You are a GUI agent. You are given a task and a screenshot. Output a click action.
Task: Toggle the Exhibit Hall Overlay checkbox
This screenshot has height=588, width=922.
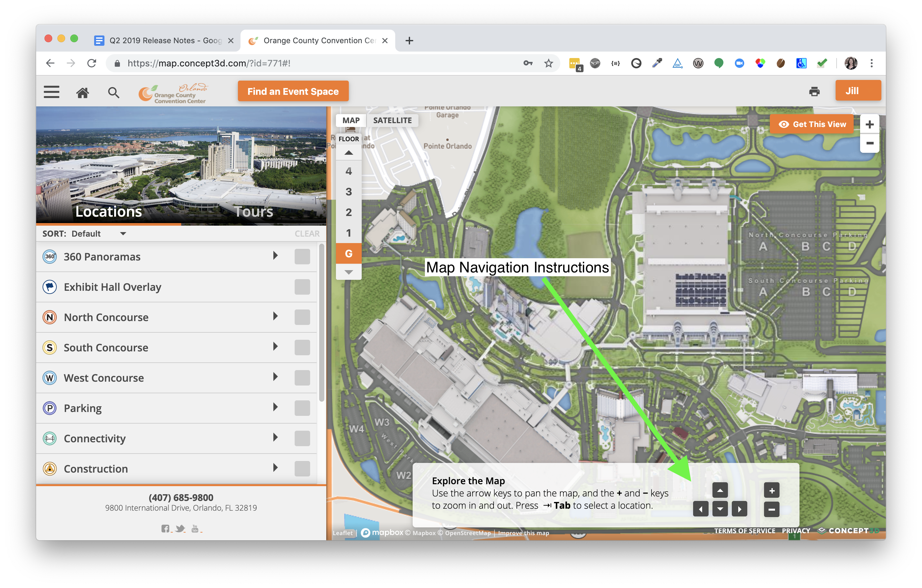302,287
